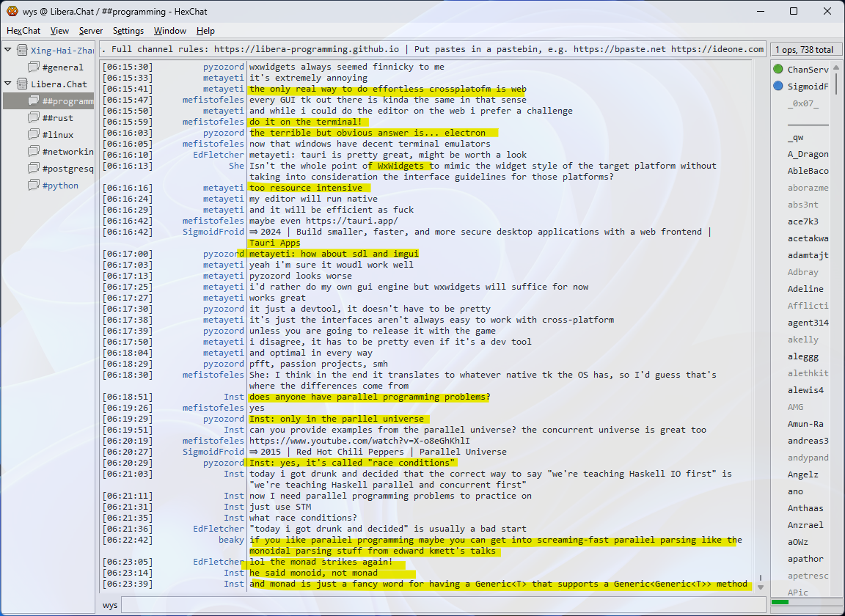Click the #networking channel icon

(34, 152)
